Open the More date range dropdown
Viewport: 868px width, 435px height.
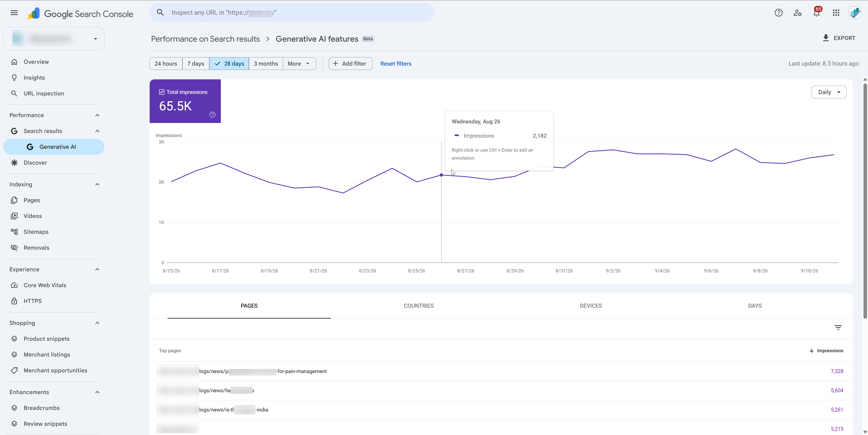pos(299,64)
